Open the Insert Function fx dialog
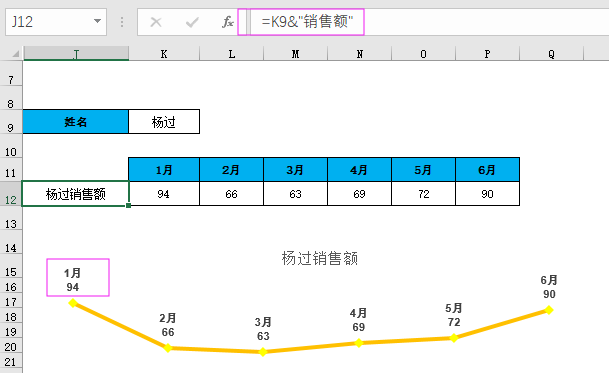Viewport: 609px width, 373px height. coord(228,22)
